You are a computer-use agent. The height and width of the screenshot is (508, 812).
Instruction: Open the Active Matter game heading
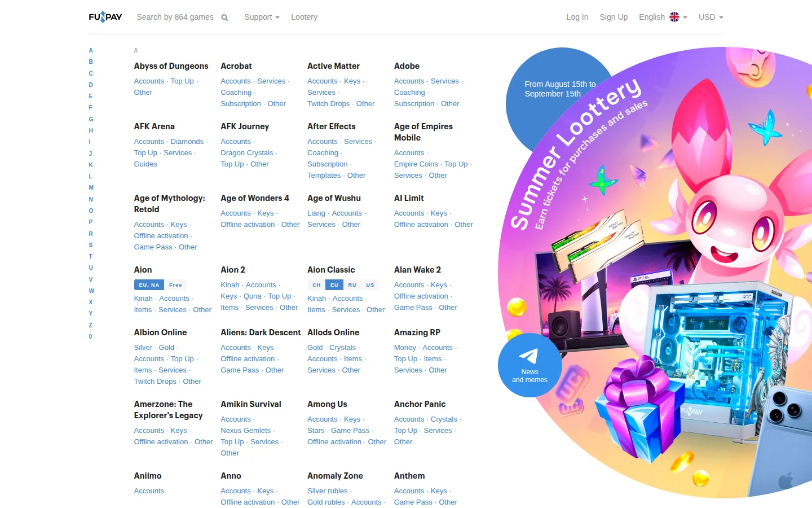[x=333, y=66]
